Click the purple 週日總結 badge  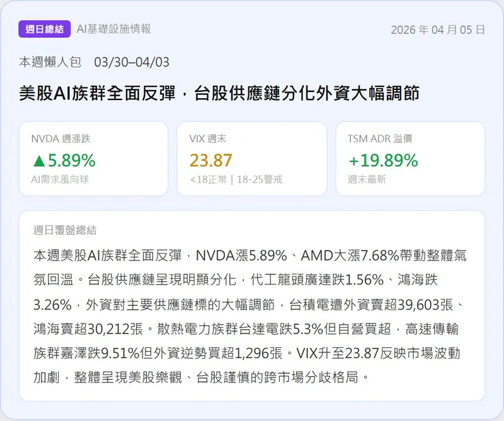[44, 29]
